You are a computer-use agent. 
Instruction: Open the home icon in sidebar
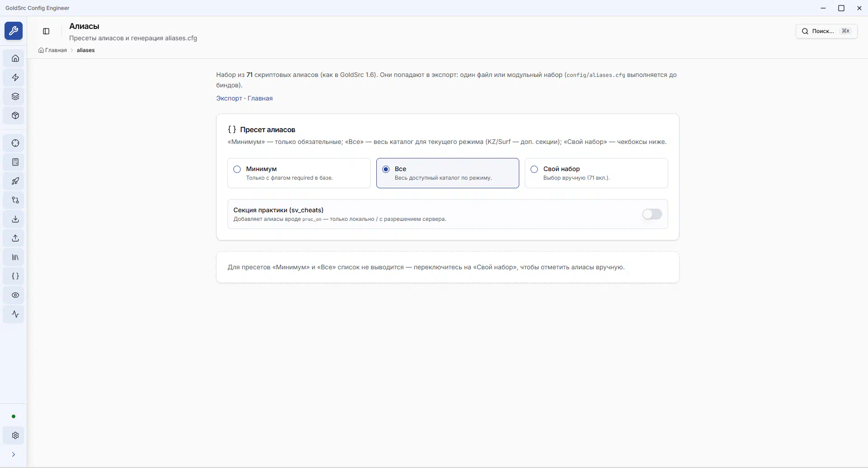15,58
